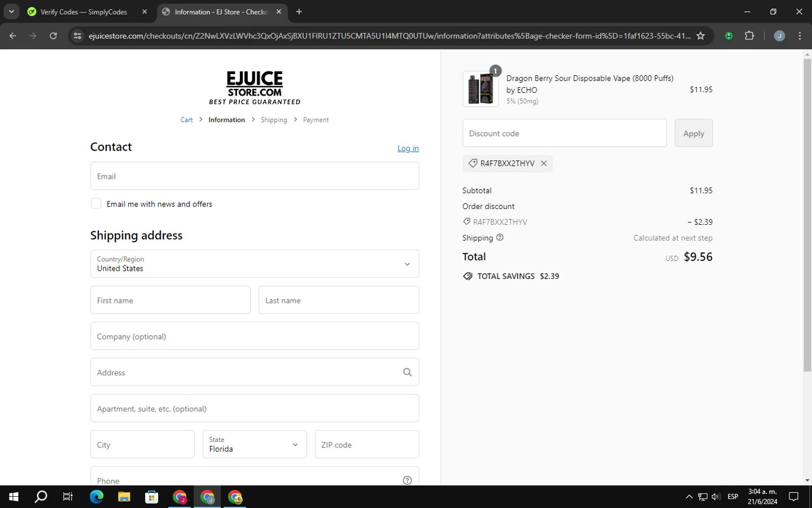The height and width of the screenshot is (508, 812).
Task: Focus the ZIP code field
Action: coord(367,445)
